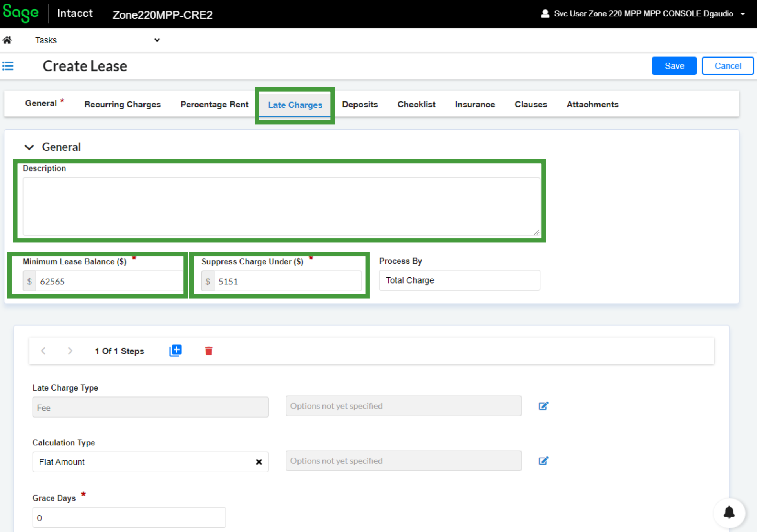Image resolution: width=757 pixels, height=532 pixels.
Task: Open the notifications bell
Action: [729, 512]
